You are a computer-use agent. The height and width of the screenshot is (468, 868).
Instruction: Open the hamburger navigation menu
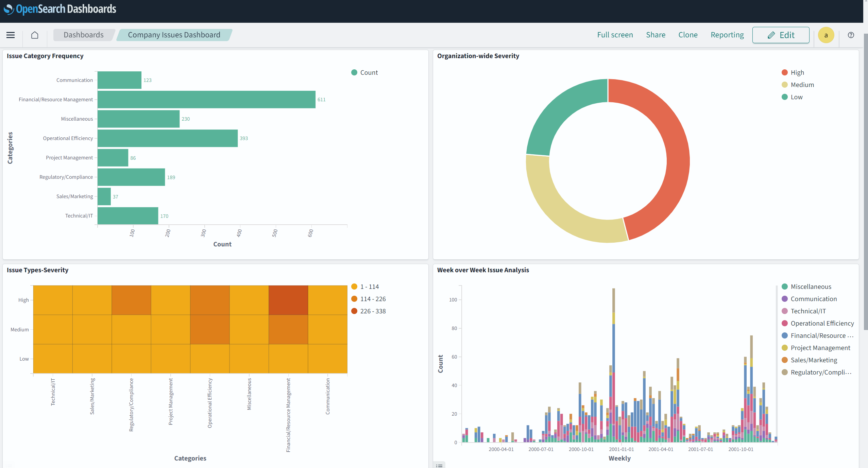point(11,35)
